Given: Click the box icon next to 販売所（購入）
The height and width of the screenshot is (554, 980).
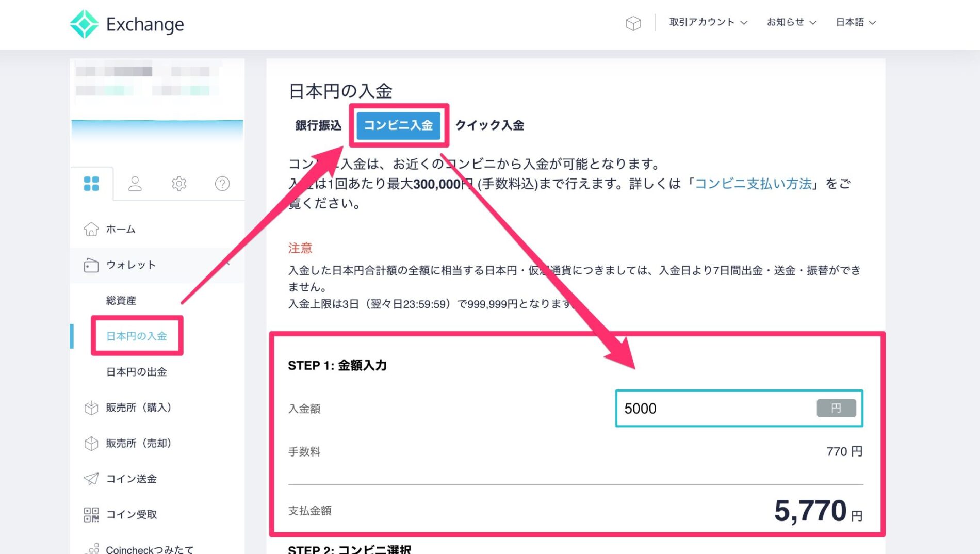Looking at the screenshot, I should pos(91,408).
